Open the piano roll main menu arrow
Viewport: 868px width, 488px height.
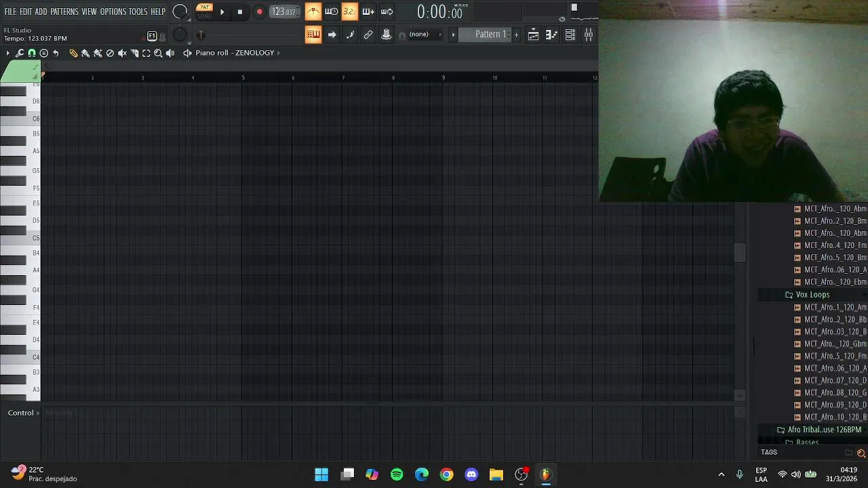[x=7, y=53]
